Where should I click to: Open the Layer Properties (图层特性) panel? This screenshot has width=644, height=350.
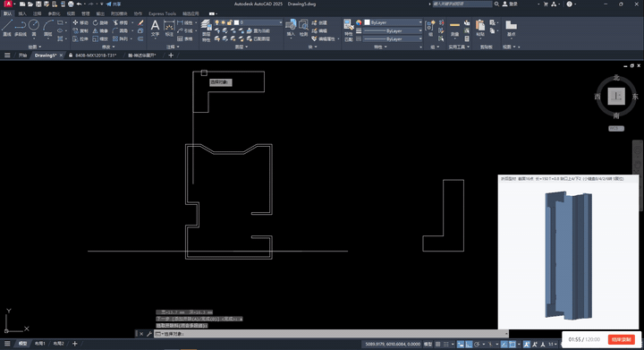tap(207, 30)
